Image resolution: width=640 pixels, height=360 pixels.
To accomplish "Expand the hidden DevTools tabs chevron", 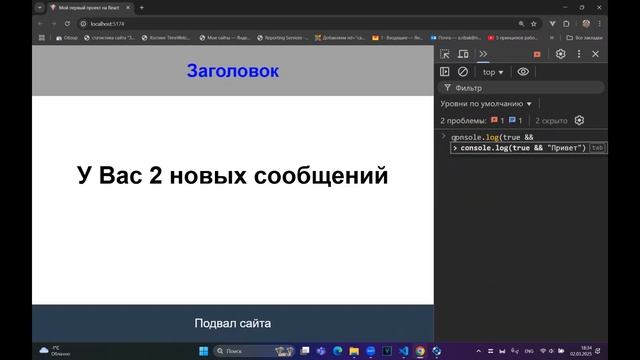I will coord(483,54).
